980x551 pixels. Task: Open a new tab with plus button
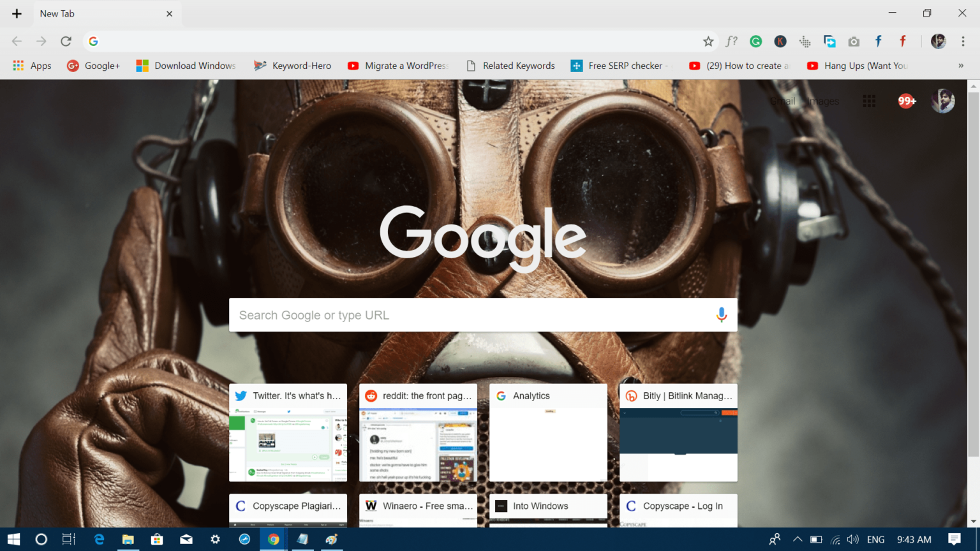pos(17,13)
